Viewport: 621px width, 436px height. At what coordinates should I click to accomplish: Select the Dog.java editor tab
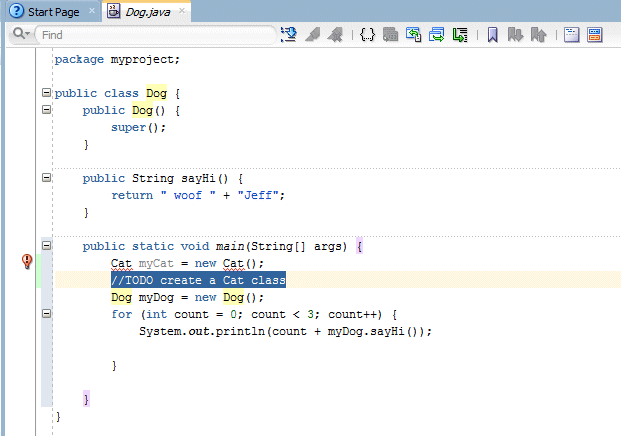tap(148, 12)
